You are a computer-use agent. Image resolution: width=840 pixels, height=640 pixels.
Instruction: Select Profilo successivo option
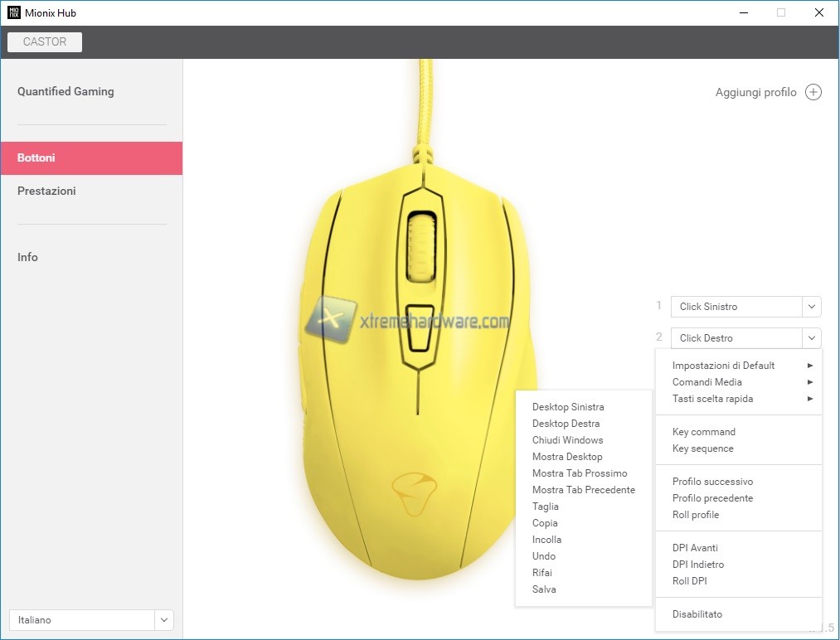(712, 482)
